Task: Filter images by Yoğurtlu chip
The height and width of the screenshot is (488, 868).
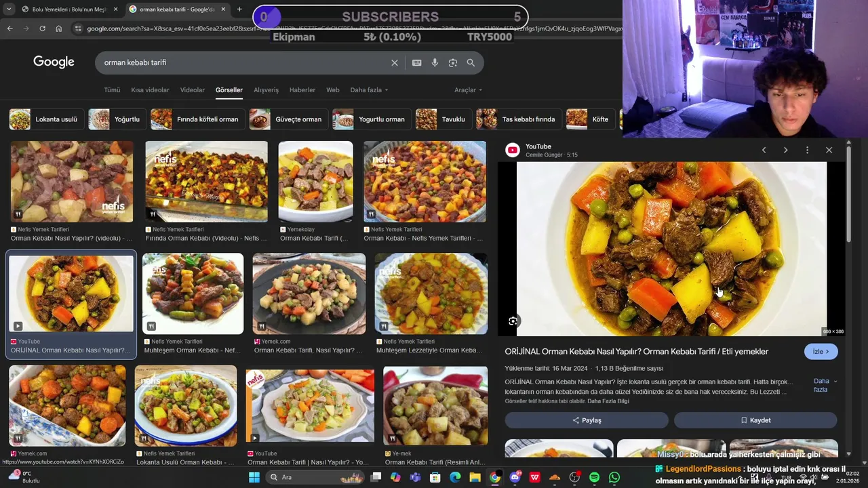Action: [117, 119]
